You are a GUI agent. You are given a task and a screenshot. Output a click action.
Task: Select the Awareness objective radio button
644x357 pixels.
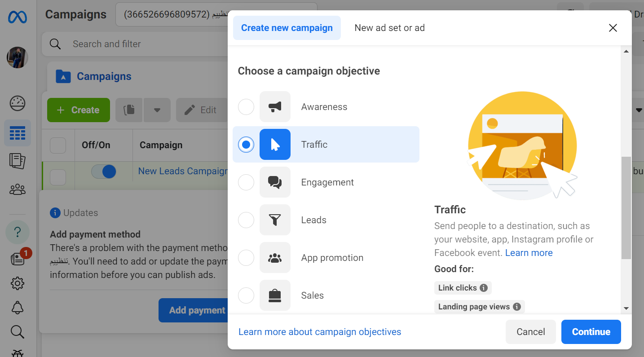(246, 107)
